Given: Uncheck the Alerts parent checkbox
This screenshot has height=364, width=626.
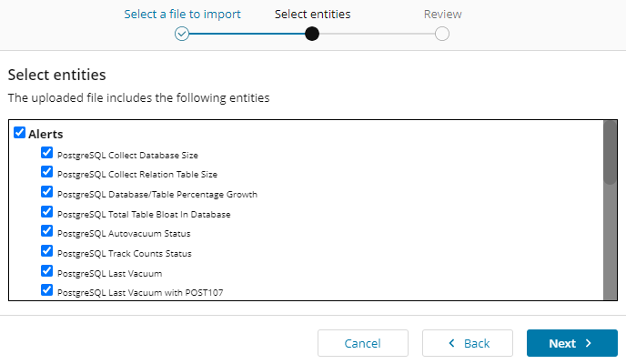Looking at the screenshot, I should pyautogui.click(x=20, y=133).
